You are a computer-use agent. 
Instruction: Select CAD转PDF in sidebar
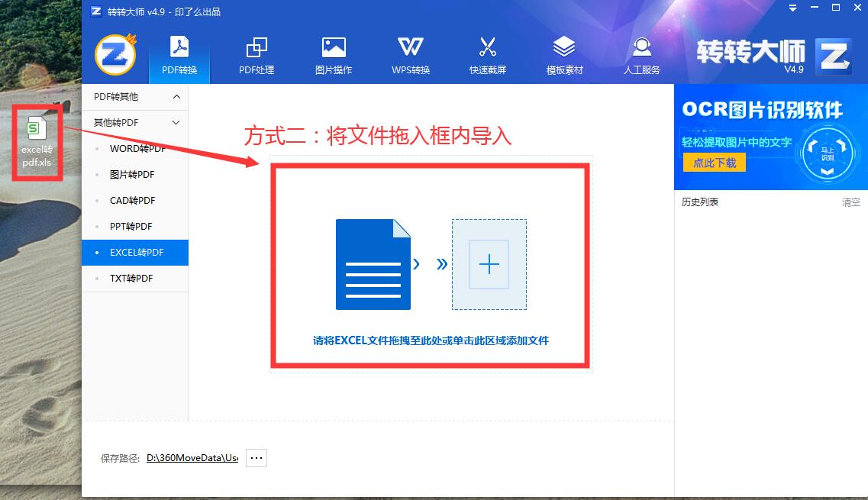pyautogui.click(x=135, y=201)
